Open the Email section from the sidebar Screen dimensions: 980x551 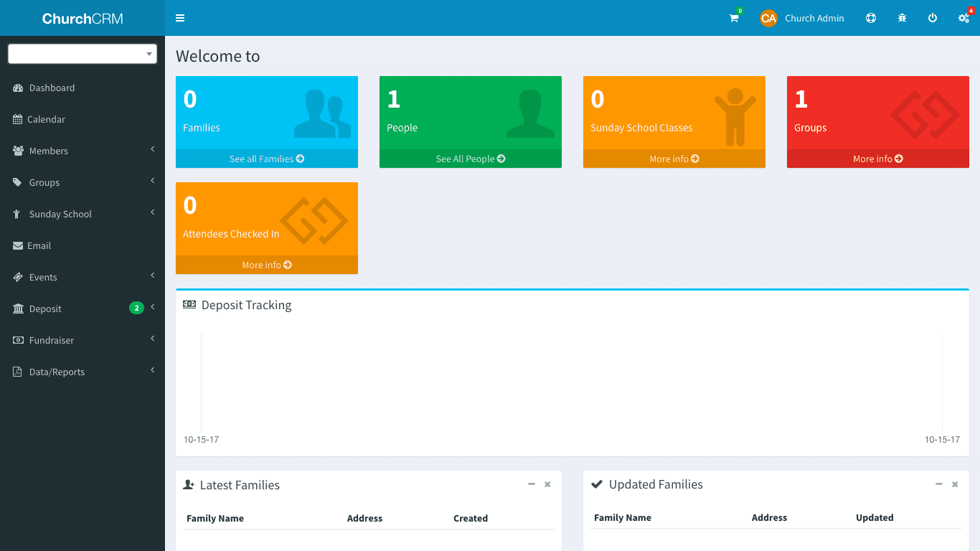point(39,245)
